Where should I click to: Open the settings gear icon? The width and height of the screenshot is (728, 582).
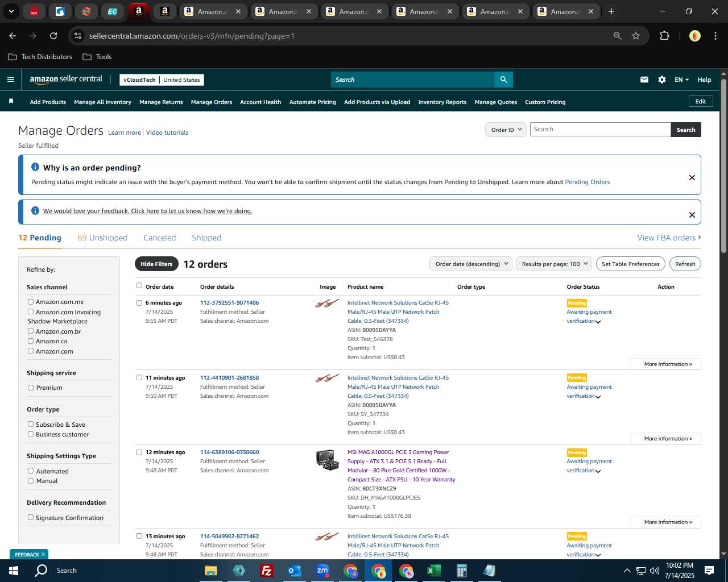662,80
